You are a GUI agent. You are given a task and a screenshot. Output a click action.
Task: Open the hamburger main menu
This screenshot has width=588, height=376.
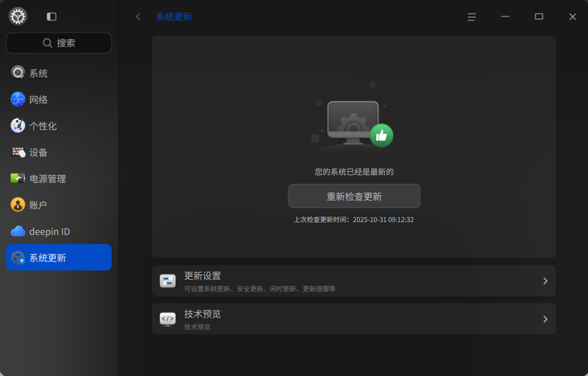coord(472,16)
